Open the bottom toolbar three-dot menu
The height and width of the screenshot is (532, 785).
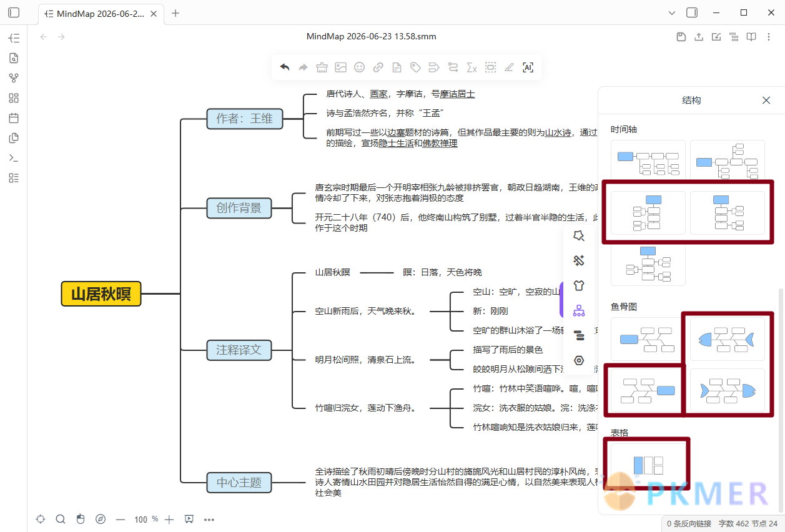click(x=209, y=519)
